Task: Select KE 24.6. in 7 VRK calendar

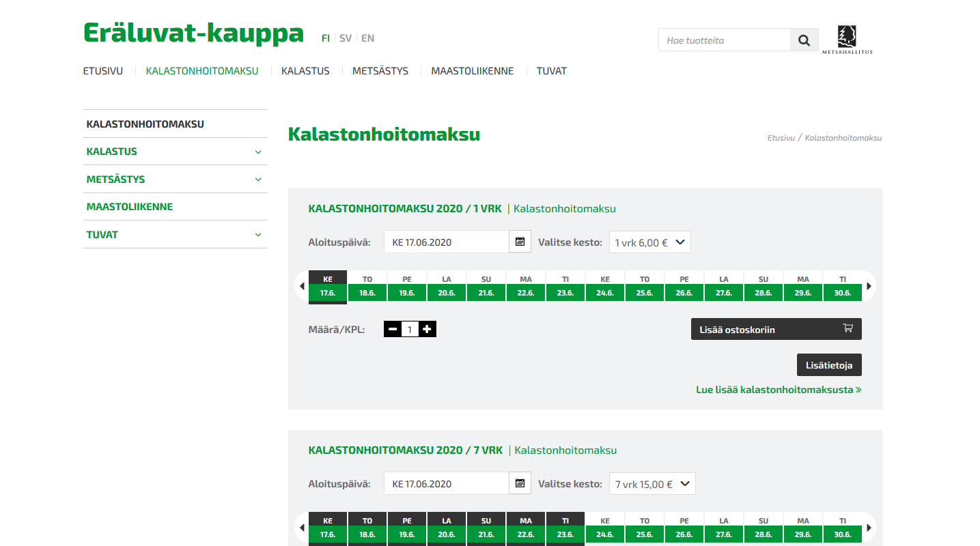Action: pos(605,528)
